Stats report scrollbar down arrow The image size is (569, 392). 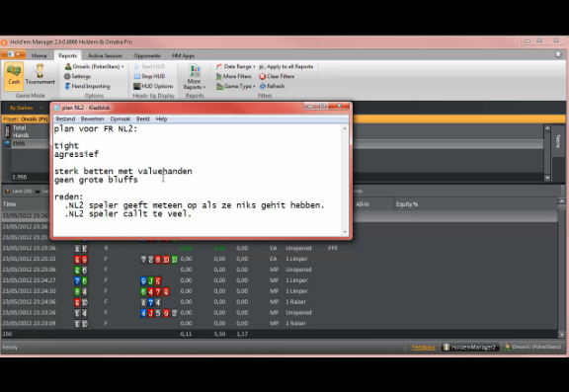pyautogui.click(x=547, y=178)
